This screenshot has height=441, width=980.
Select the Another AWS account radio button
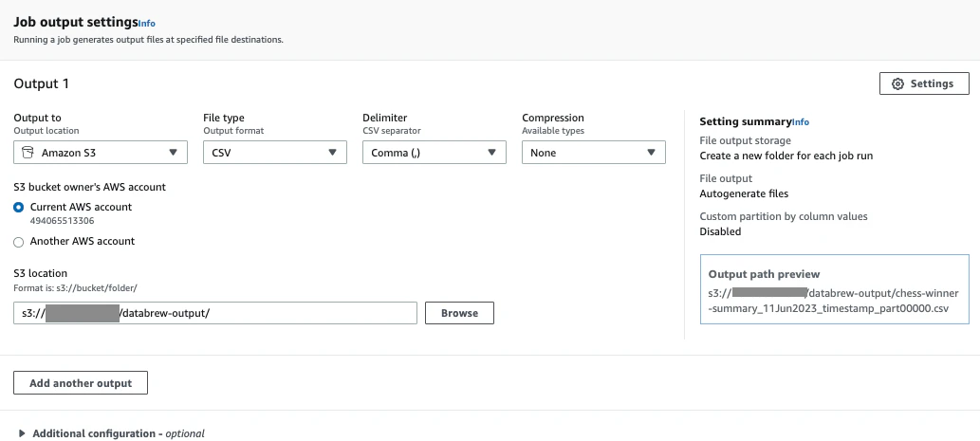19,242
